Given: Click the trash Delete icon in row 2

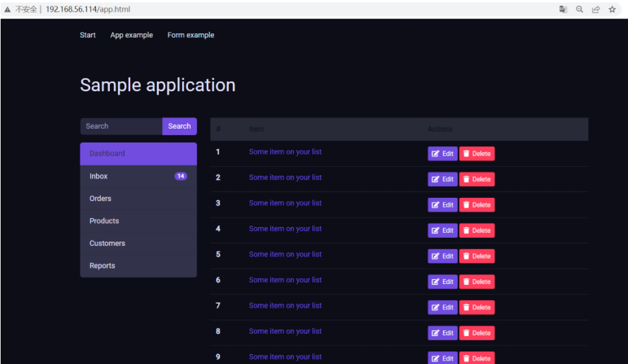Looking at the screenshot, I should click(466, 179).
